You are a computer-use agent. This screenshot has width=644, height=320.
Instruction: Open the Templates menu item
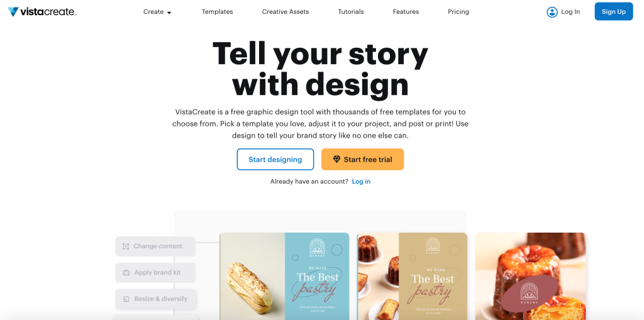(217, 12)
